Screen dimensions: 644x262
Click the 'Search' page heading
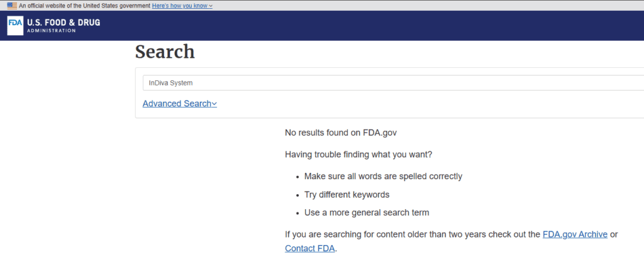(165, 52)
